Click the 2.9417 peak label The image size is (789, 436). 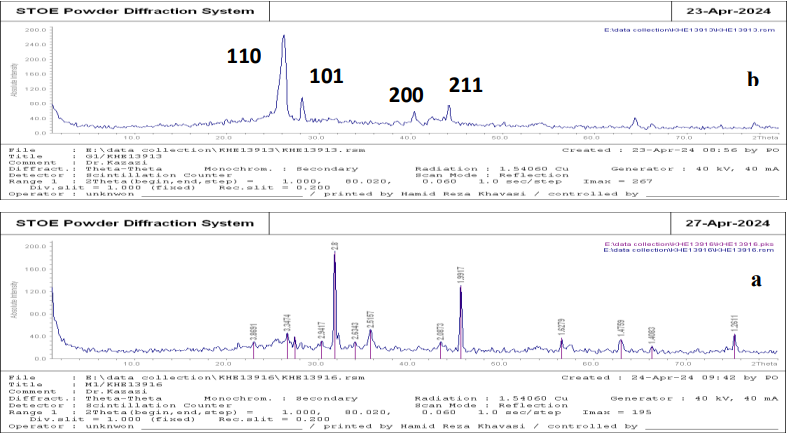click(322, 332)
